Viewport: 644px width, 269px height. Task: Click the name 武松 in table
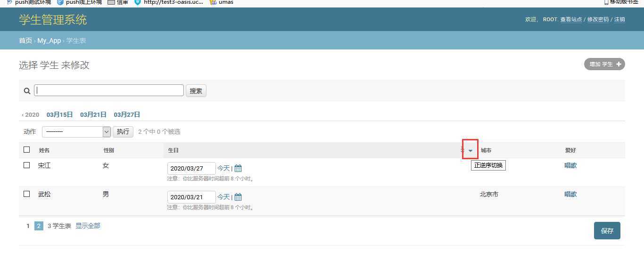tap(44, 194)
